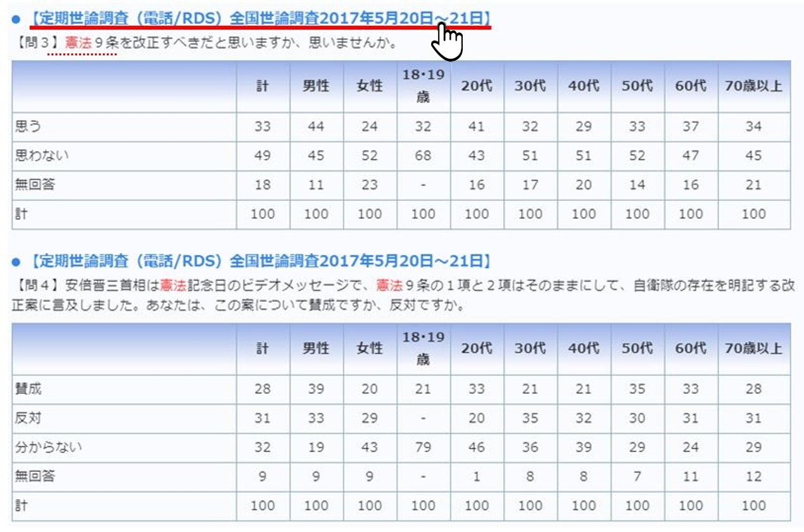Click the 反対 row label
804x532 pixels.
(x=27, y=418)
